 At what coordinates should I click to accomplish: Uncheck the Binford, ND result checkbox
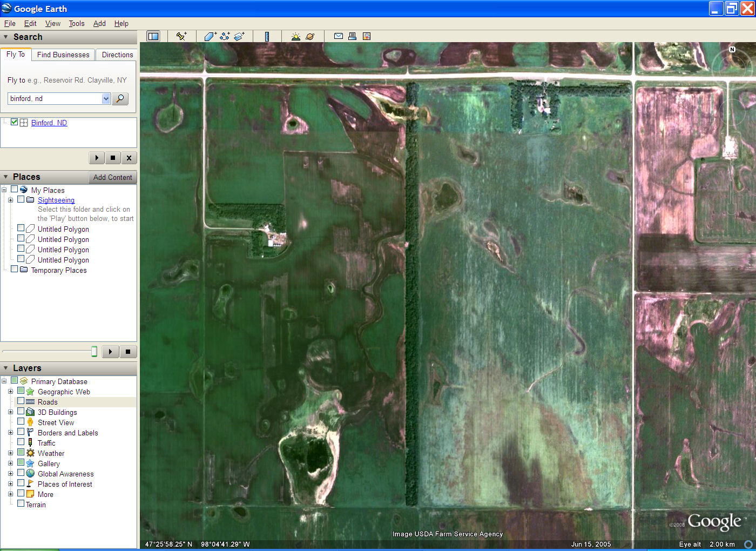[14, 122]
